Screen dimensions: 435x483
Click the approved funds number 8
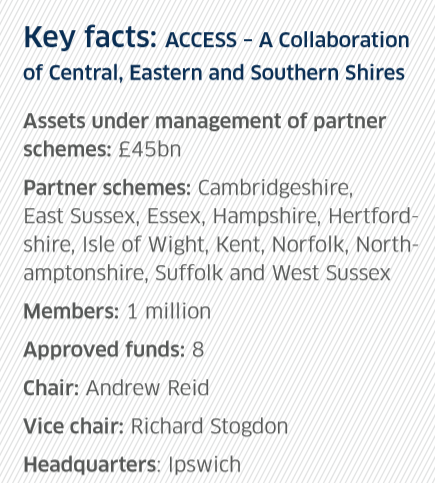coord(198,350)
